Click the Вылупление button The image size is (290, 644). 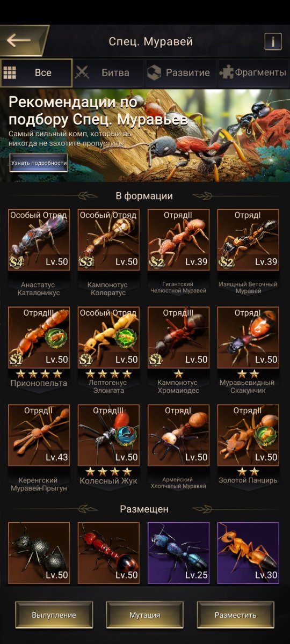[x=54, y=615]
